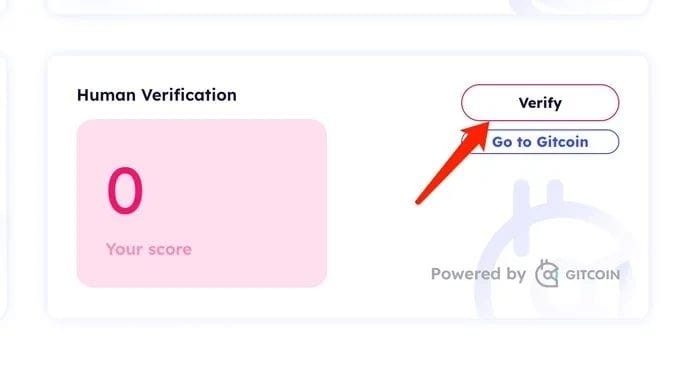This screenshot has width=680, height=379.
Task: Click the Gitcoin robot logo icon
Action: (547, 274)
